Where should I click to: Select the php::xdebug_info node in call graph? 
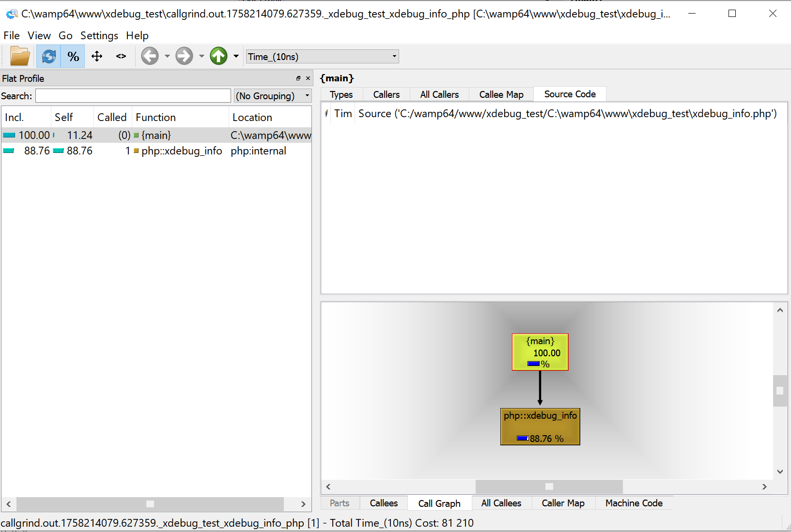pos(540,426)
